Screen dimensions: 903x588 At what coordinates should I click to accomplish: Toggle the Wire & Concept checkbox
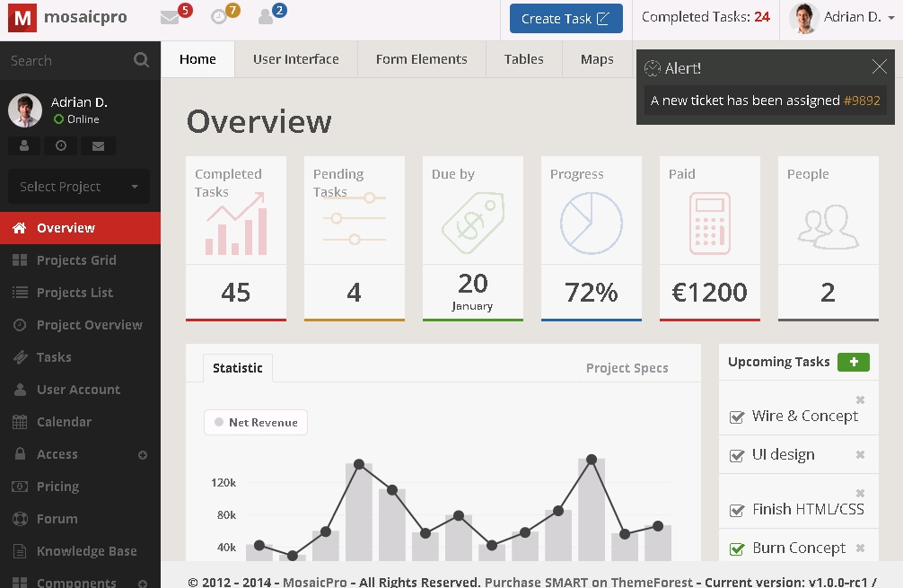(737, 417)
